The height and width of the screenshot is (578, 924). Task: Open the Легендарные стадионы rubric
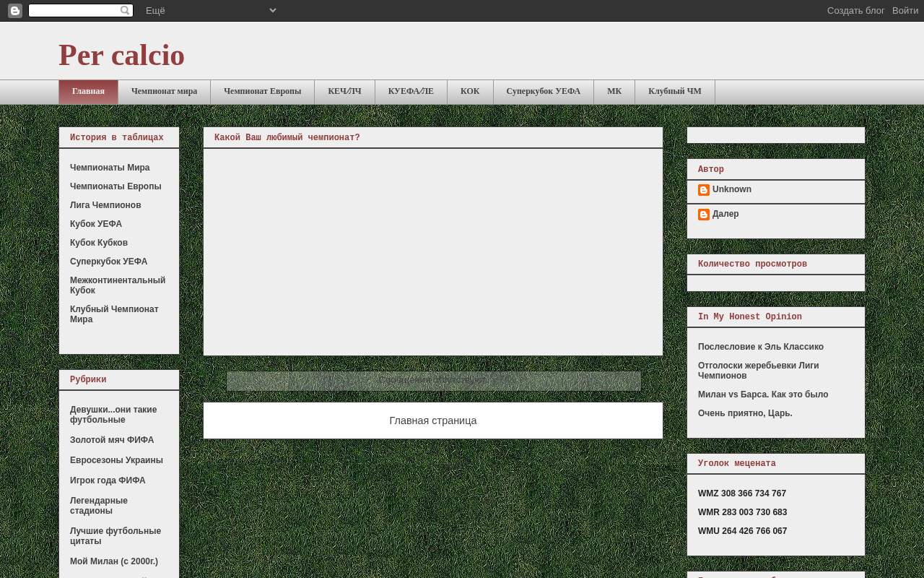[99, 506]
